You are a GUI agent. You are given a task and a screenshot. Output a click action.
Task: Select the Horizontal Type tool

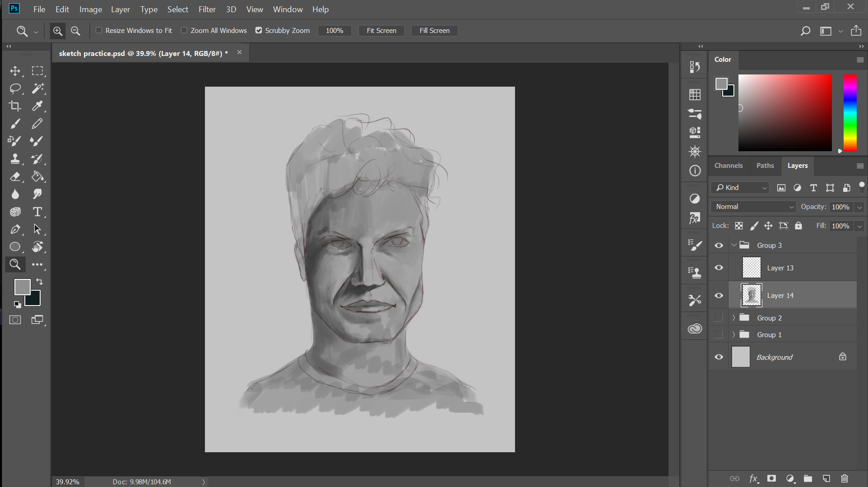click(x=37, y=212)
